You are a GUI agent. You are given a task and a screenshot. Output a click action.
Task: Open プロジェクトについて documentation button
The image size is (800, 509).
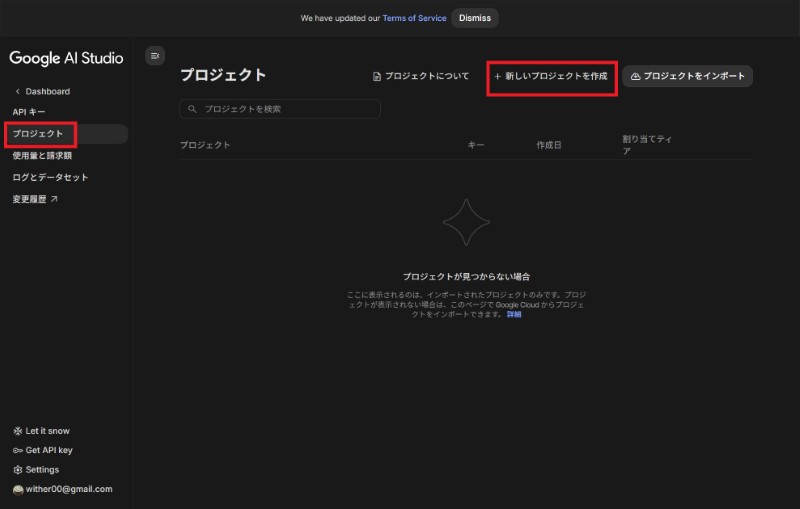pyautogui.click(x=420, y=76)
